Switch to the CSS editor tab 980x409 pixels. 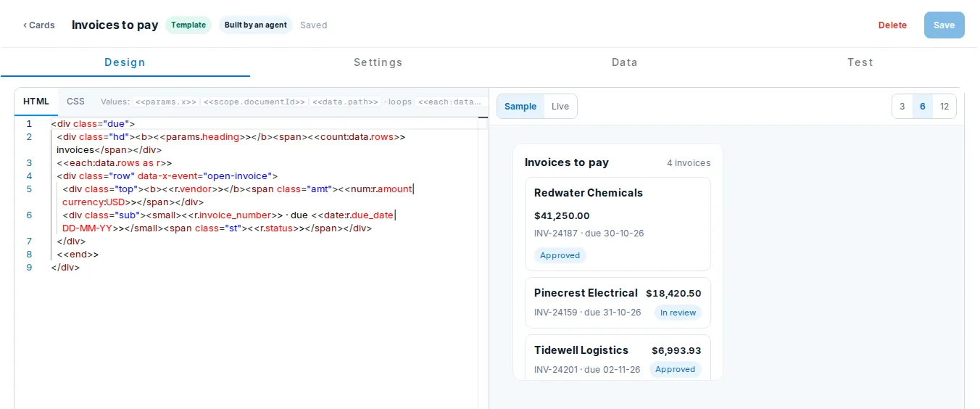(75, 102)
